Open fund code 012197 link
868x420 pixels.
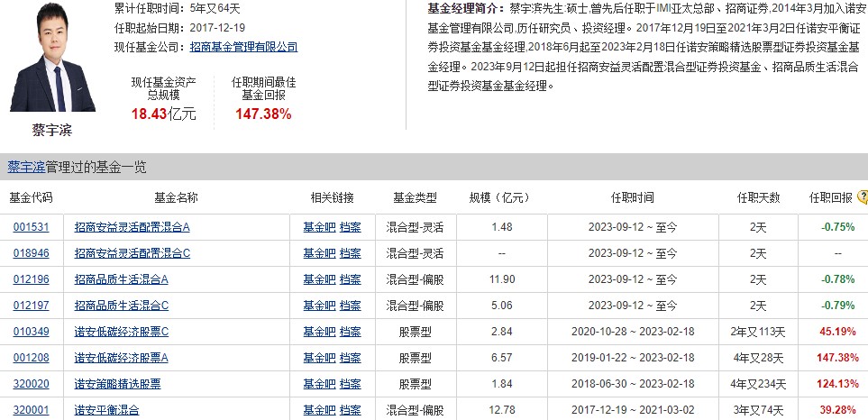click(31, 306)
